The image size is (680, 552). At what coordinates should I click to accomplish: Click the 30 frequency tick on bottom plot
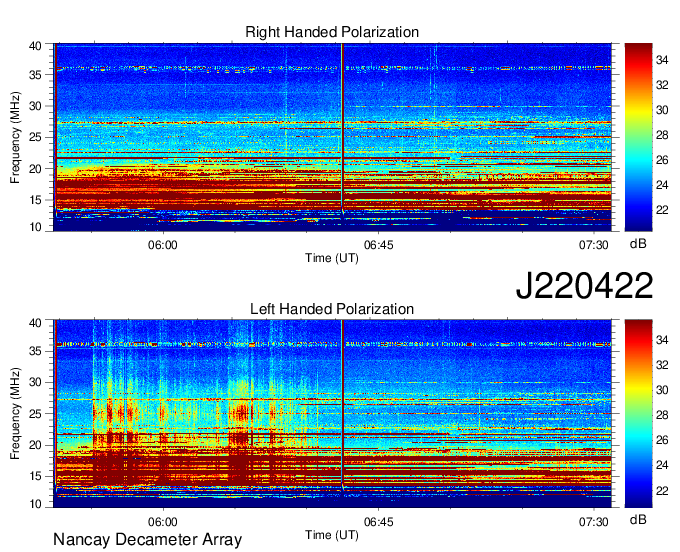pyautogui.click(x=35, y=382)
